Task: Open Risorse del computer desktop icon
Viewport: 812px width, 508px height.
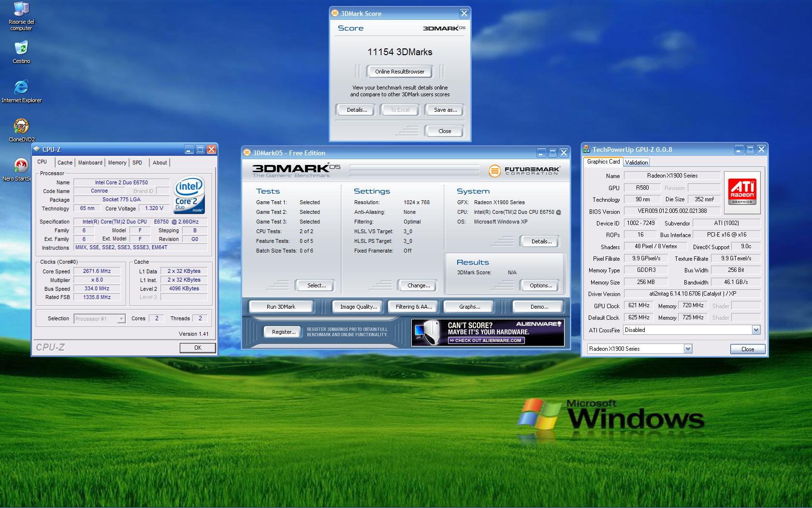Action: (21, 11)
